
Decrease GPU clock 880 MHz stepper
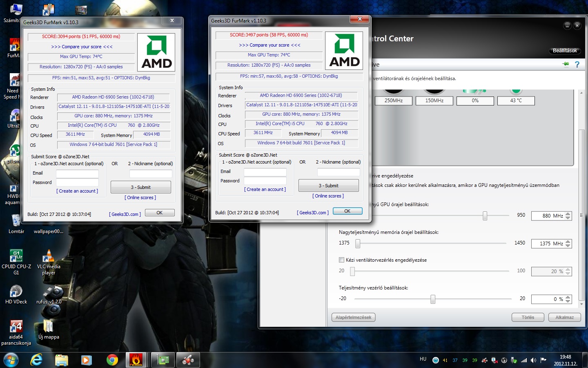coord(568,218)
